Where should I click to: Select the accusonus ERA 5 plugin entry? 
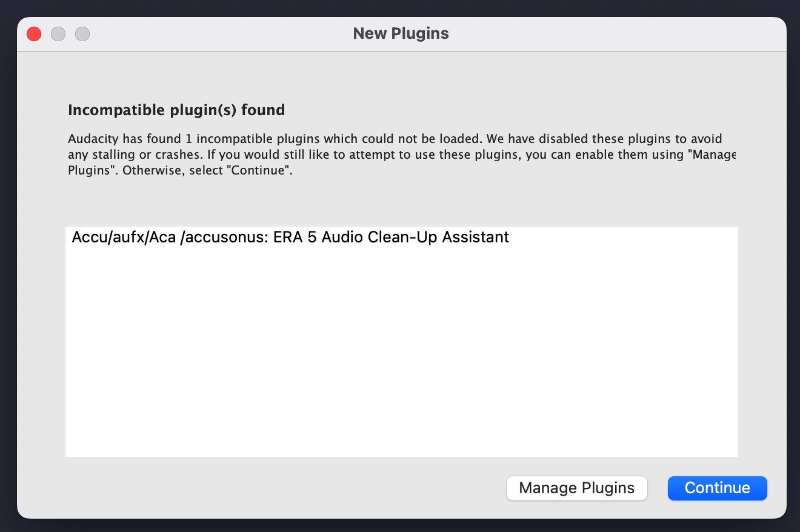point(290,237)
